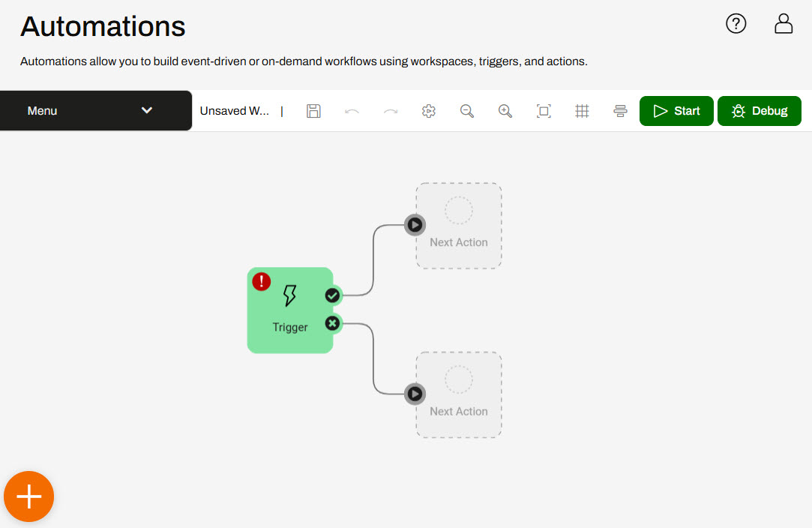Viewport: 812px width, 528px height.
Task: Click the align nodes toolbar icon
Action: pos(620,111)
